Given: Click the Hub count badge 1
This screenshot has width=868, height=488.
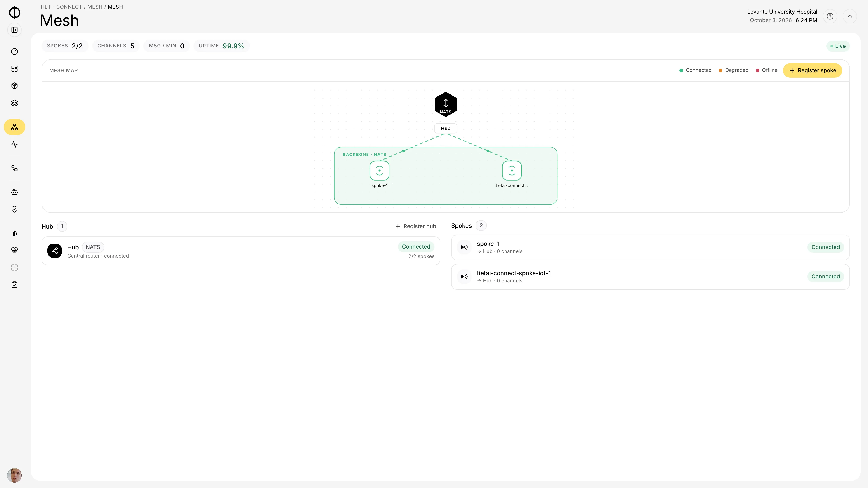Looking at the screenshot, I should (x=62, y=226).
